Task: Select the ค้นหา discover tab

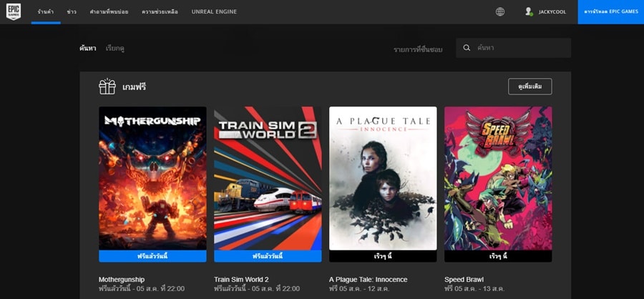Action: pyautogui.click(x=87, y=48)
